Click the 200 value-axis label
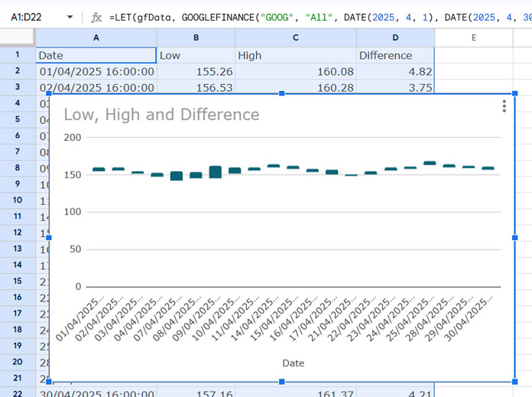Image resolution: width=532 pixels, height=397 pixels. pyautogui.click(x=73, y=138)
